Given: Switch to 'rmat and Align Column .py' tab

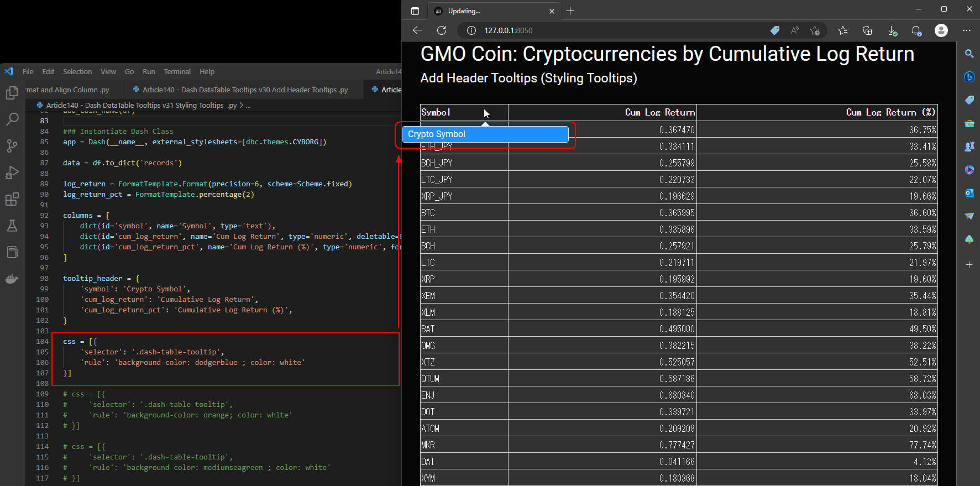Looking at the screenshot, I should pos(67,90).
